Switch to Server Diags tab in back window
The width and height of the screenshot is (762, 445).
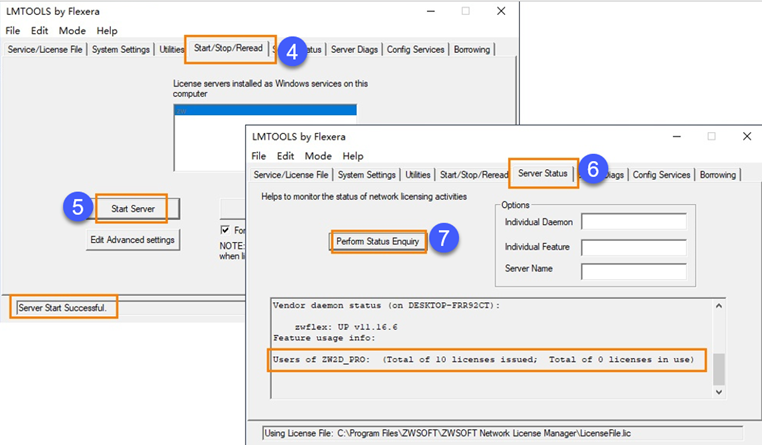pyautogui.click(x=354, y=50)
